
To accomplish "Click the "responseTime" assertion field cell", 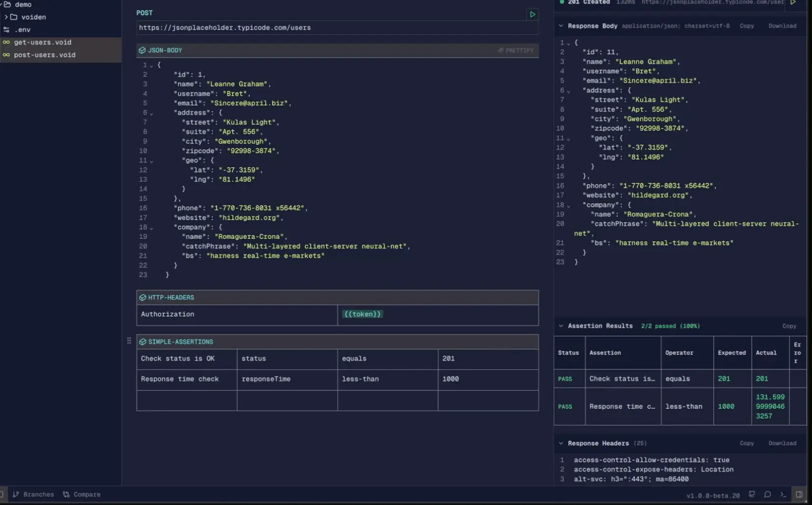I will tap(287, 379).
